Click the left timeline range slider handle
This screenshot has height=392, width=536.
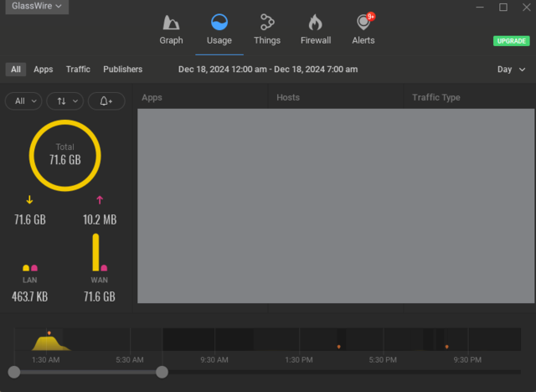14,372
